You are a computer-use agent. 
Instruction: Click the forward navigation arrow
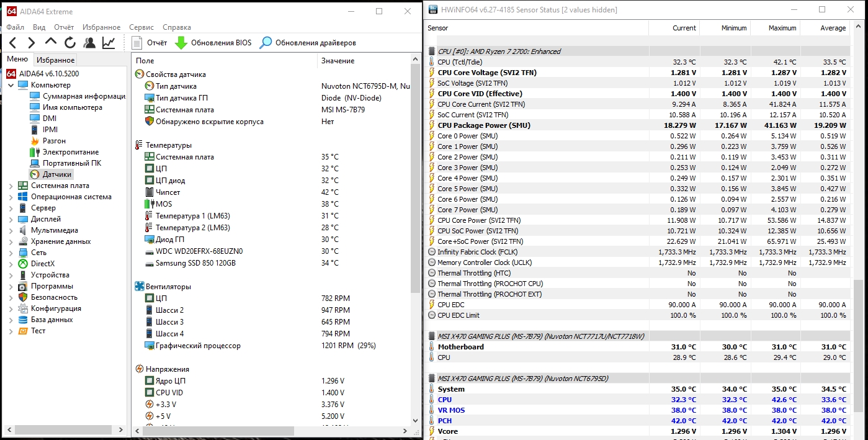[32, 43]
